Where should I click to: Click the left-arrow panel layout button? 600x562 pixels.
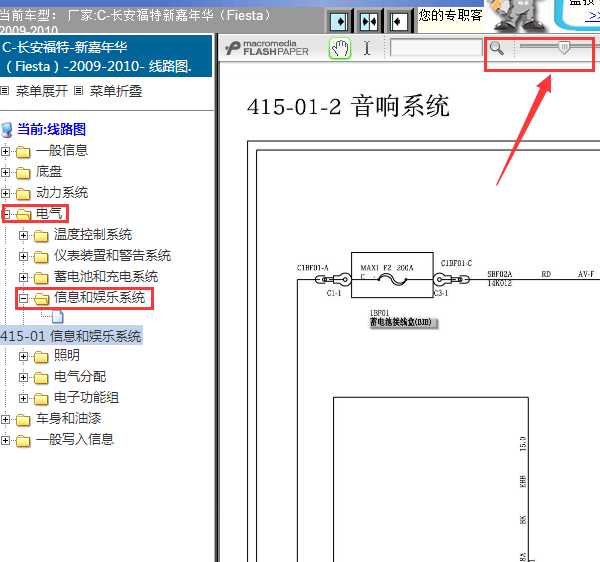pos(399,22)
